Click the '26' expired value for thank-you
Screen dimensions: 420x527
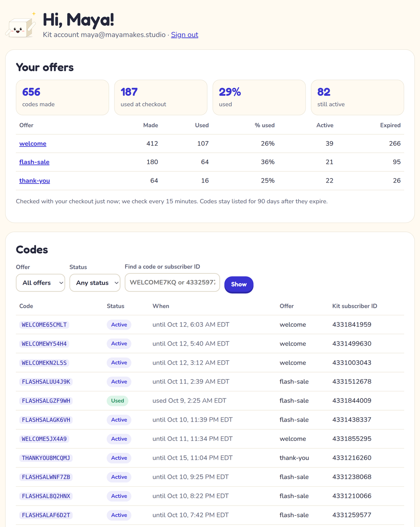[396, 181]
